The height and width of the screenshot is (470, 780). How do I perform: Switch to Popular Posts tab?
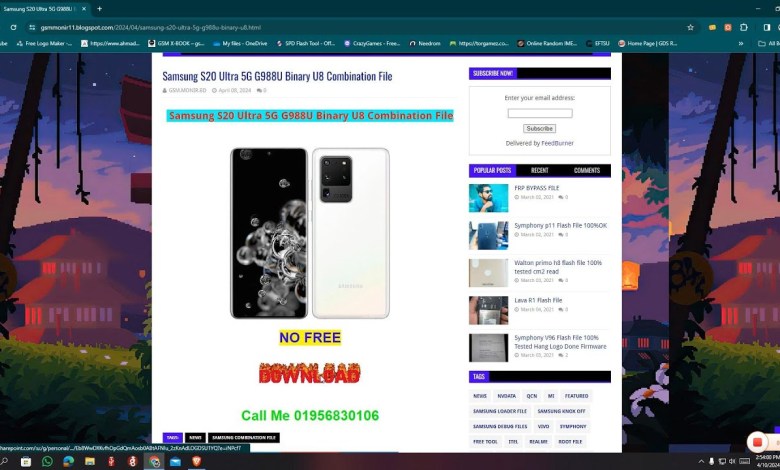[x=492, y=171]
